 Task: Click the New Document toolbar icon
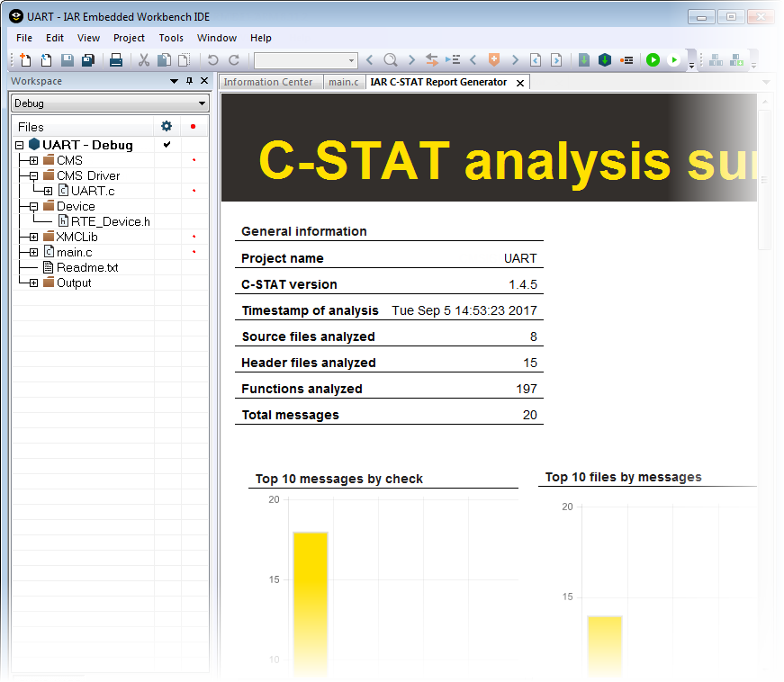[x=25, y=60]
